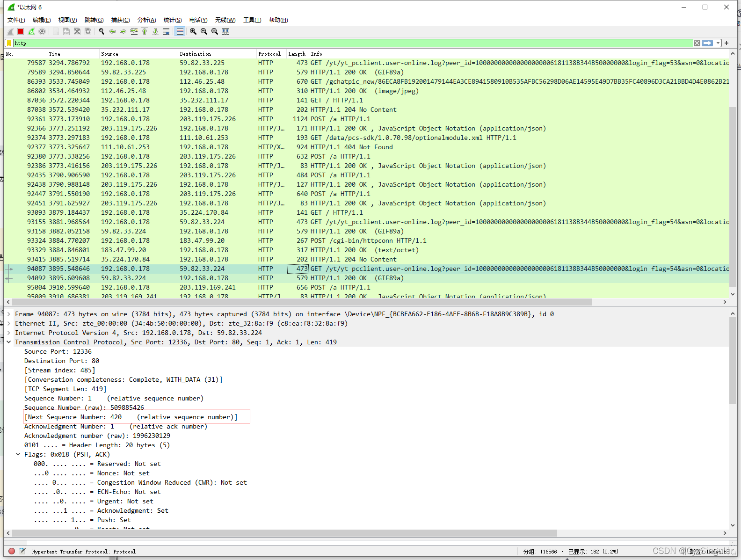Click the go to specified packet icon
This screenshot has width=741, height=560.
134,31
